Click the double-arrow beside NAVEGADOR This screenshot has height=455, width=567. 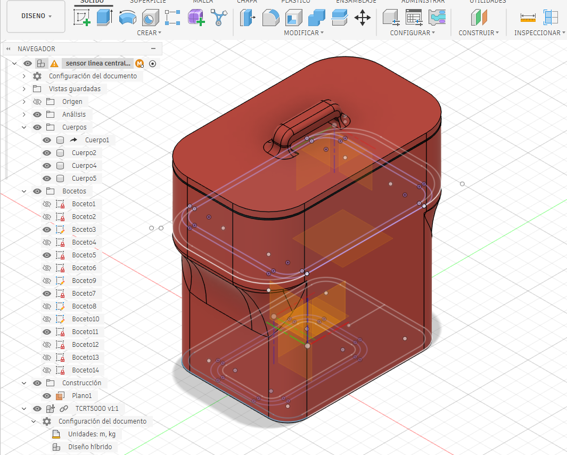pos(8,48)
